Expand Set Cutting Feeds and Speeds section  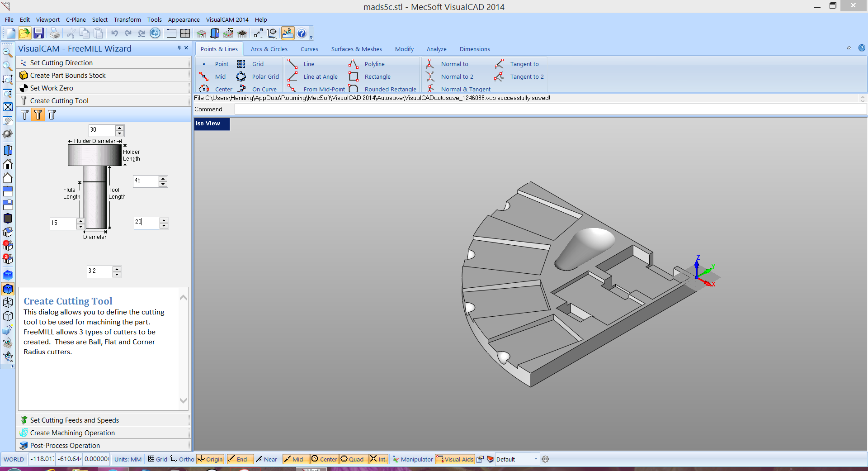coord(75,420)
